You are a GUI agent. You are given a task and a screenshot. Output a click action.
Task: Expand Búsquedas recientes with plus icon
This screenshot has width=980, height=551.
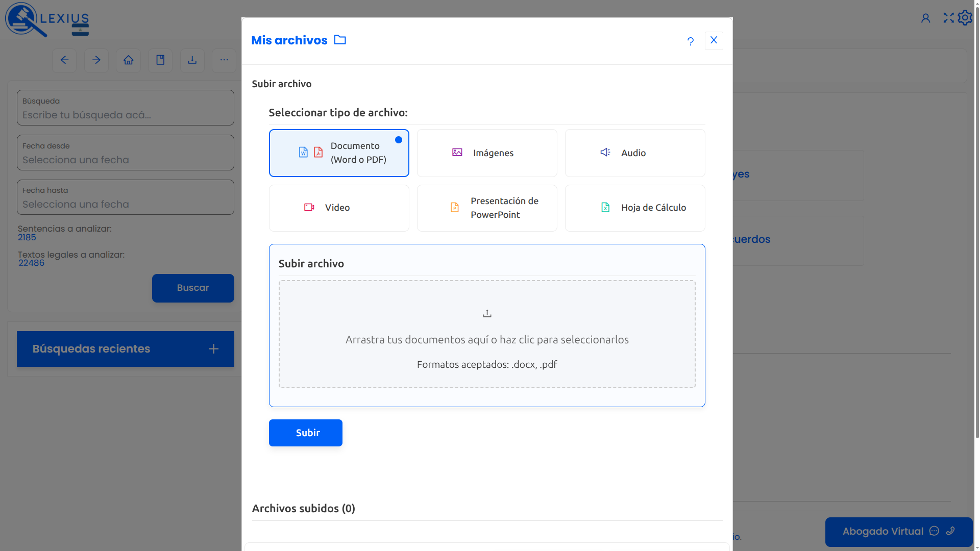click(x=213, y=349)
